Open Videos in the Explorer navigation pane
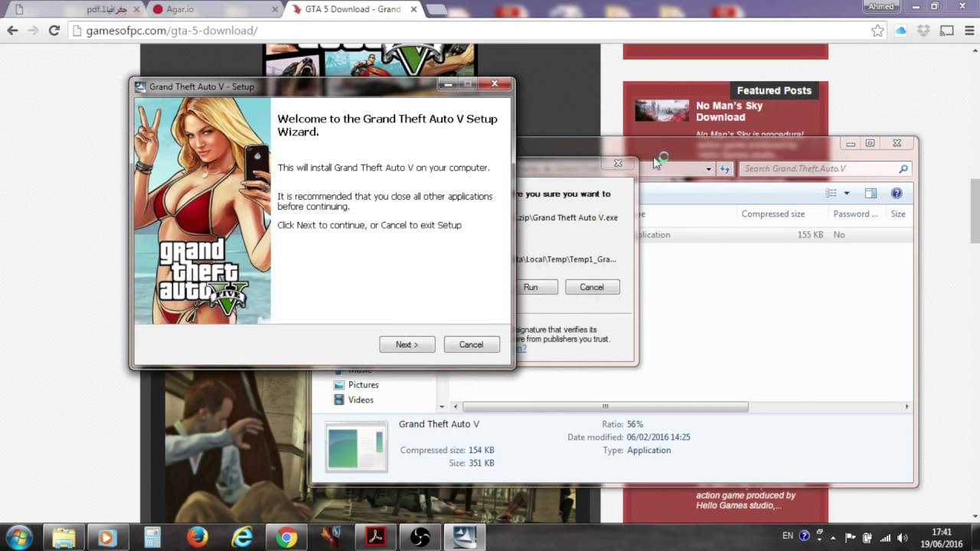Screen dimensions: 980x551 coord(361,399)
